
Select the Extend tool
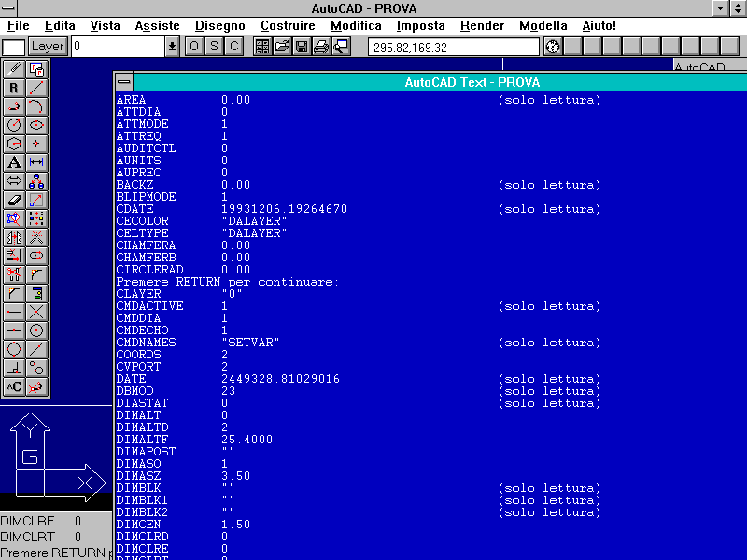coord(14,256)
